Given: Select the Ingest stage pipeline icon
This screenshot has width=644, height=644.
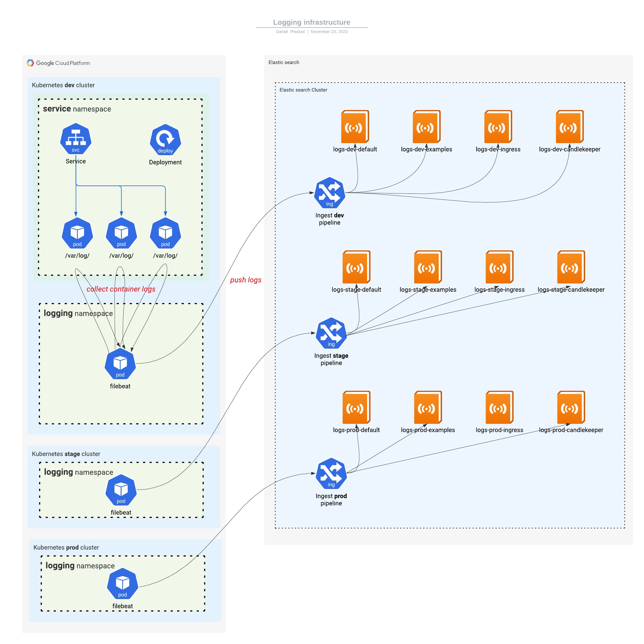Looking at the screenshot, I should pos(331,333).
